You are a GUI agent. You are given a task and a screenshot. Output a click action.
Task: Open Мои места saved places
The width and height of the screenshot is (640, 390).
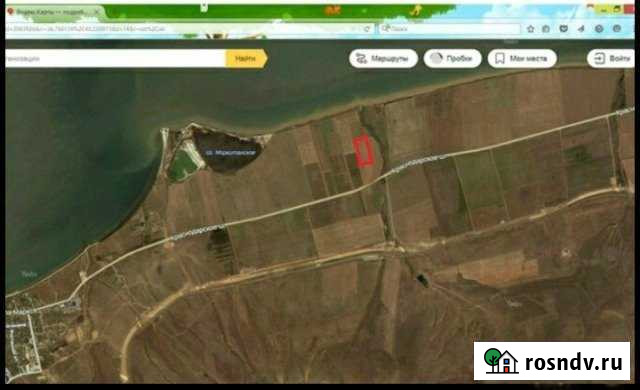point(522,59)
